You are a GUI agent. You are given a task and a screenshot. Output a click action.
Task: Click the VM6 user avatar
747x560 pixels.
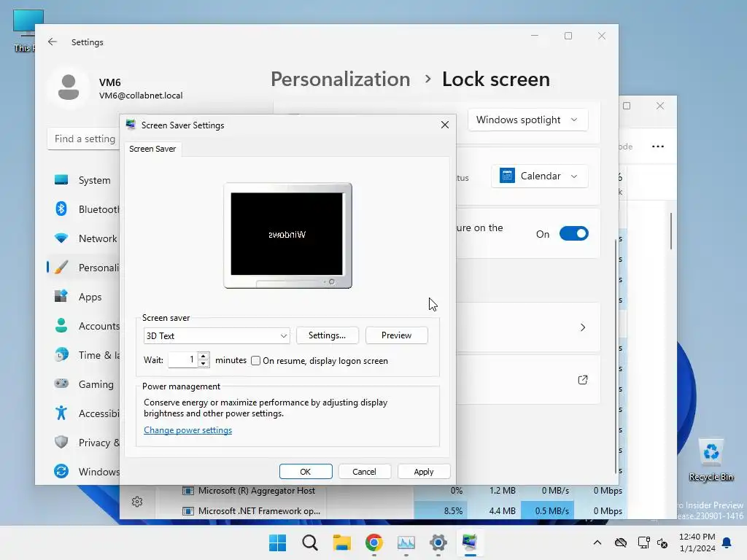(69, 87)
